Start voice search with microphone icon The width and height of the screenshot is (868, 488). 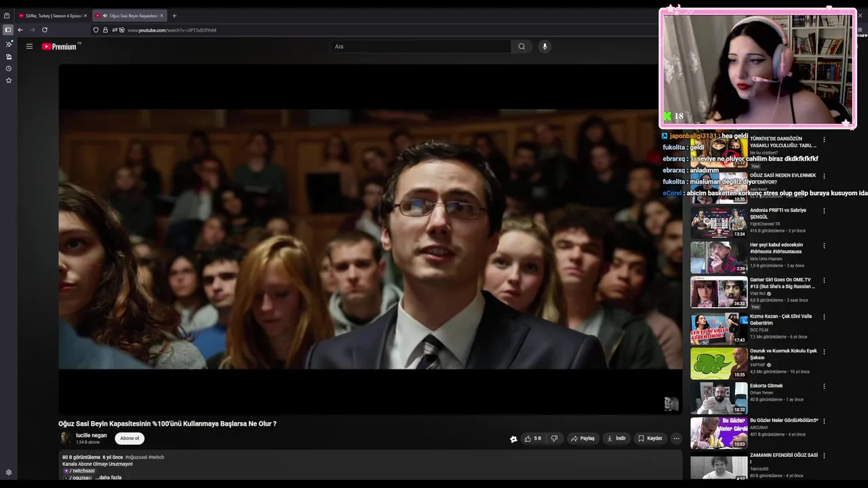[545, 46]
